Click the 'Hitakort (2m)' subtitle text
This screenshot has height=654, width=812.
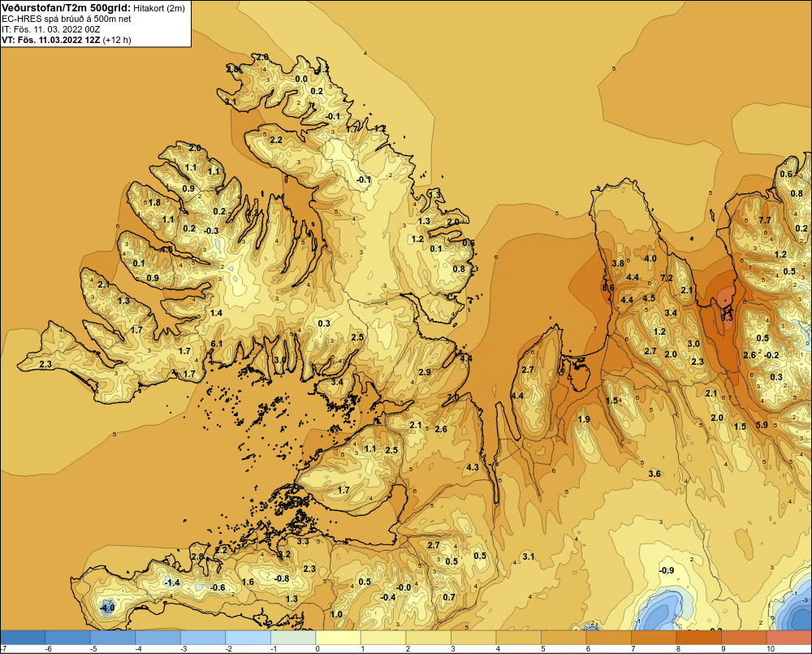[x=159, y=8]
